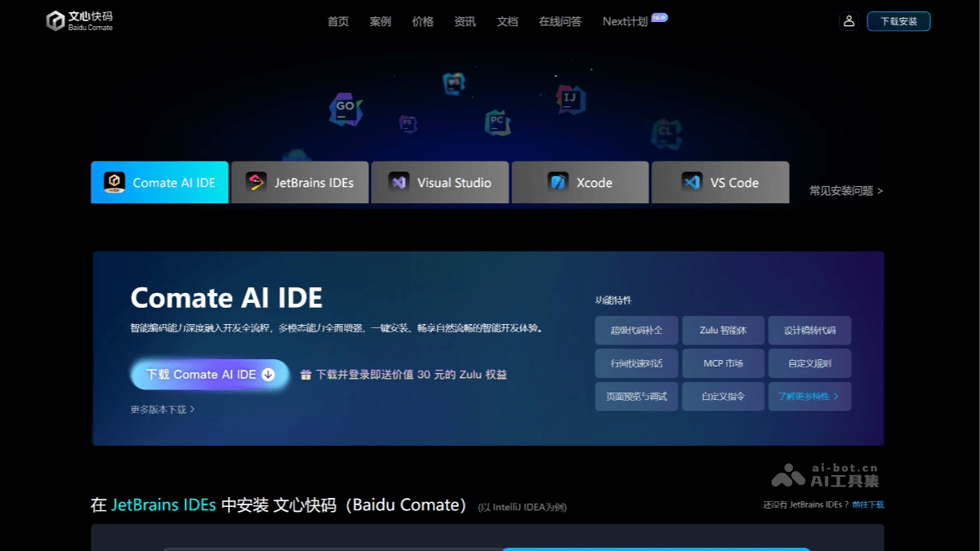This screenshot has height=551, width=980.
Task: Switch to the JetBrains IDEs tab
Action: (x=299, y=182)
